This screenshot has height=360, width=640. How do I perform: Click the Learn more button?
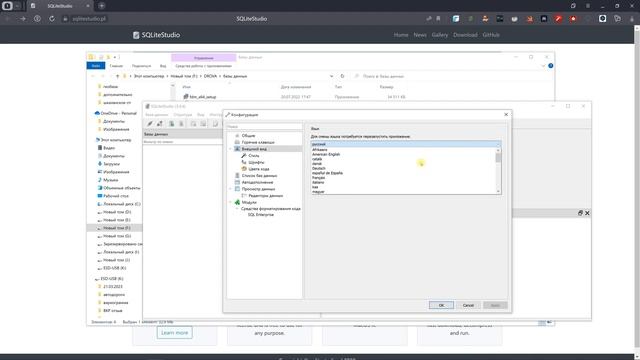coord(174,333)
